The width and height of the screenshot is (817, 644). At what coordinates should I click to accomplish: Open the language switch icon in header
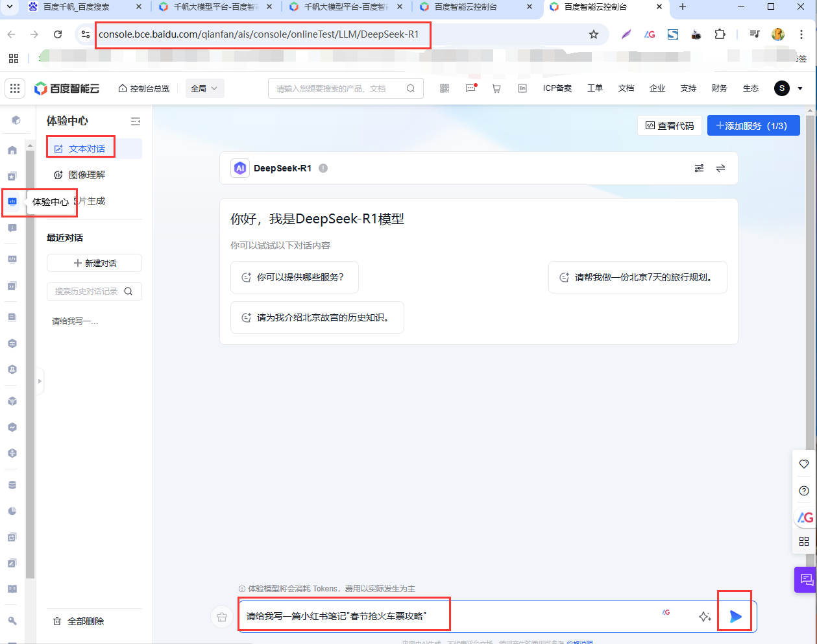522,88
